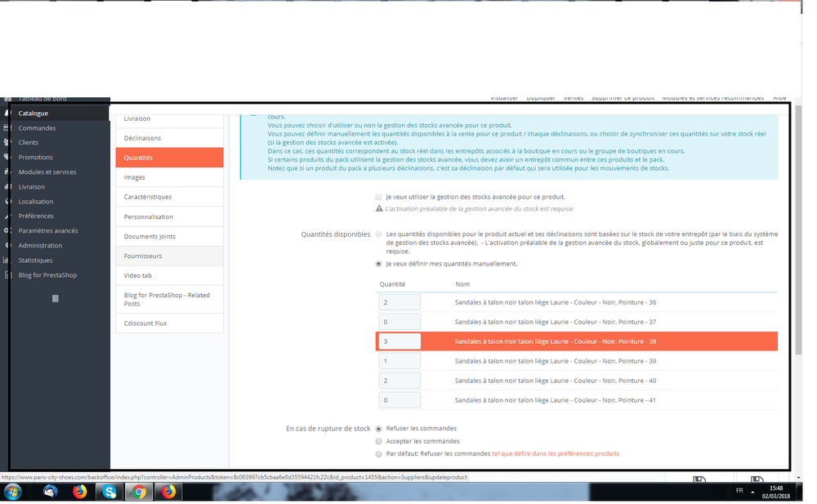The height and width of the screenshot is (504, 817).
Task: Click product name row Pointure - 36
Action: pos(556,302)
